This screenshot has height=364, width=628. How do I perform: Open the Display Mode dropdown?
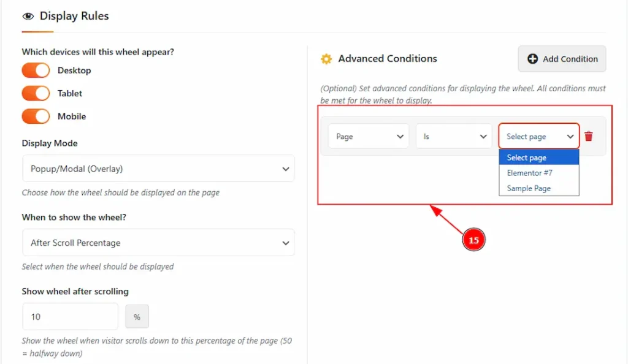(158, 169)
